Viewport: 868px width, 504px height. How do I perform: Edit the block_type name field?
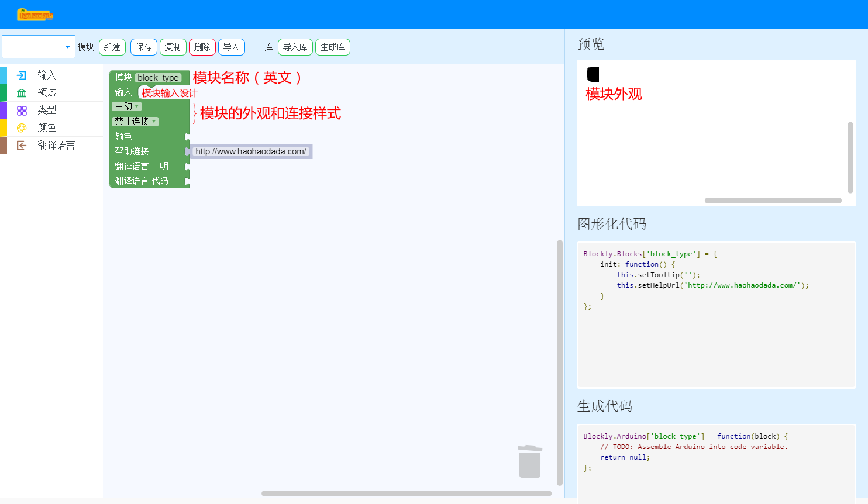(x=158, y=78)
